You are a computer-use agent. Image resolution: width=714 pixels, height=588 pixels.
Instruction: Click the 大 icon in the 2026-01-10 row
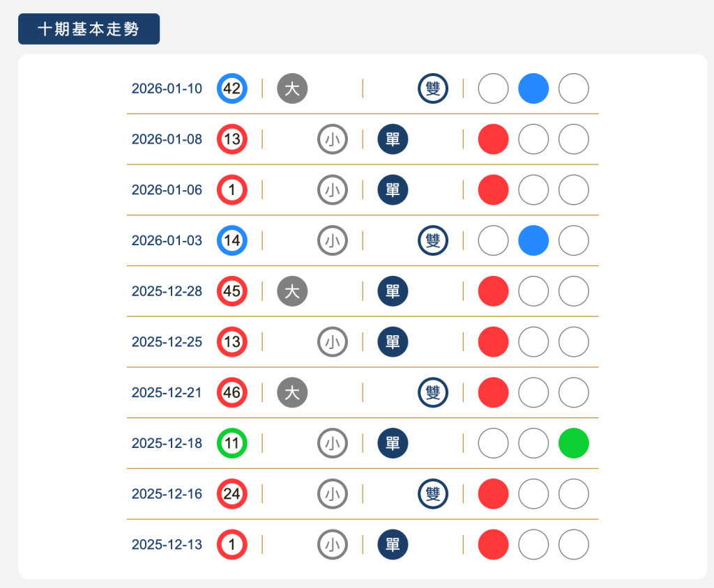tap(292, 88)
